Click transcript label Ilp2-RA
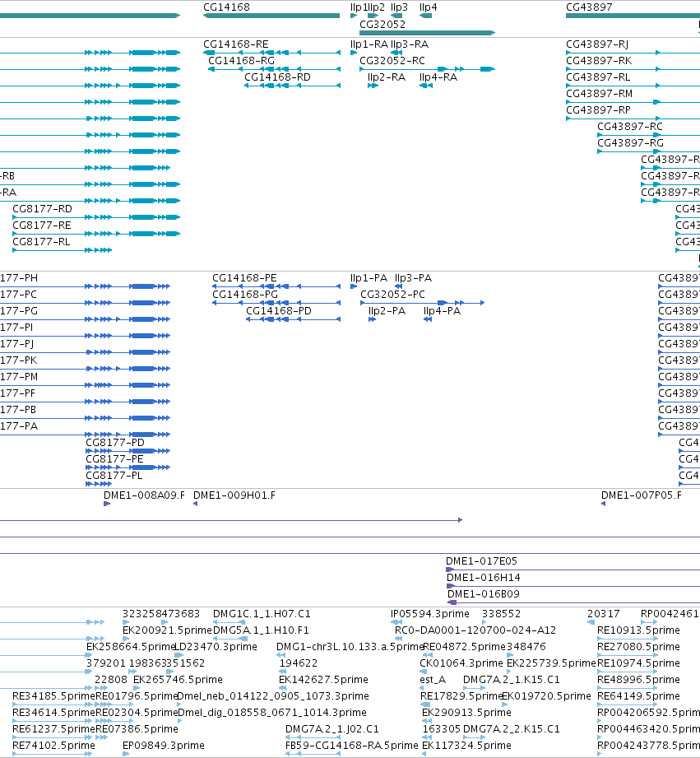The image size is (700, 758). (x=387, y=77)
